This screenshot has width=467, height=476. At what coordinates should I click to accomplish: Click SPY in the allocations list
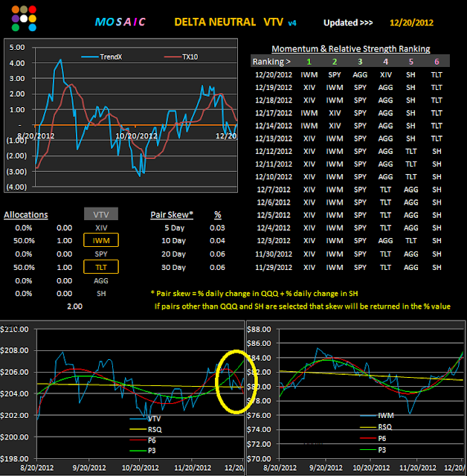click(x=101, y=254)
